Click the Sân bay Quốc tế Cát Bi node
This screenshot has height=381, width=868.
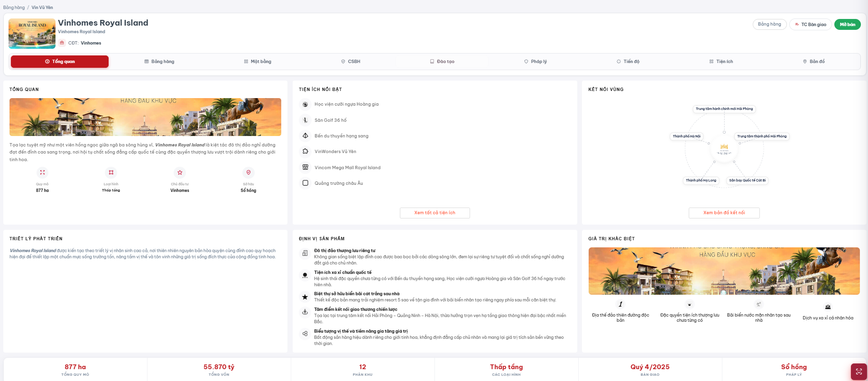click(x=748, y=181)
